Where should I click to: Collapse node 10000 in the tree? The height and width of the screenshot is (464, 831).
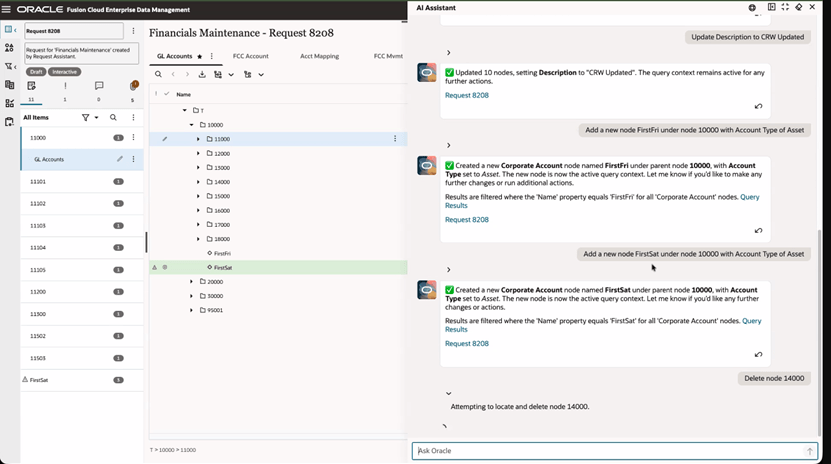pyautogui.click(x=191, y=125)
